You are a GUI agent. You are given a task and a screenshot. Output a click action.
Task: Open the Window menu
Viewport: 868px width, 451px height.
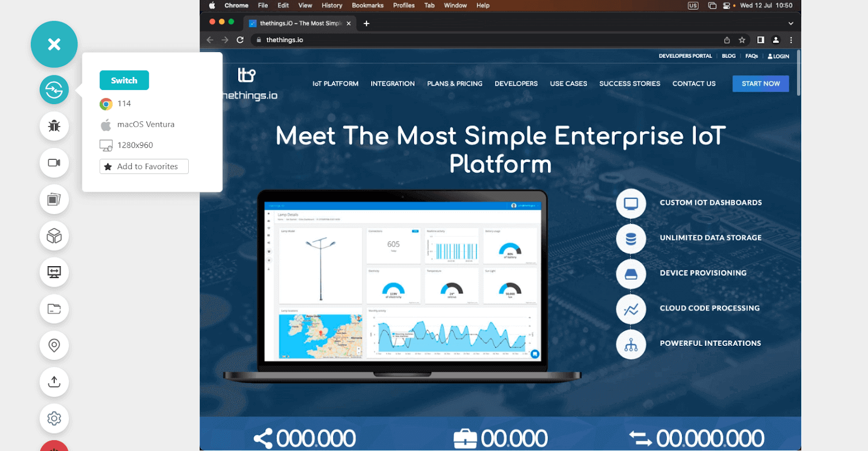click(x=455, y=5)
